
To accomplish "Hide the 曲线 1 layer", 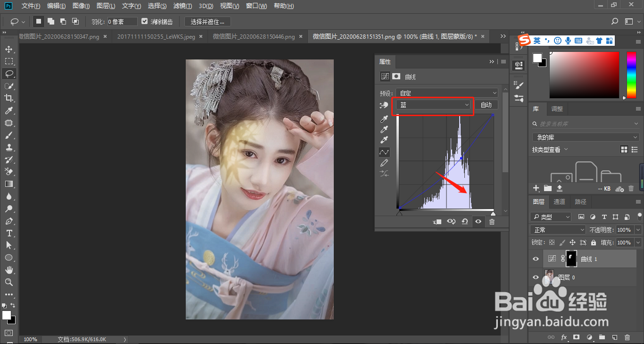I will click(x=536, y=259).
